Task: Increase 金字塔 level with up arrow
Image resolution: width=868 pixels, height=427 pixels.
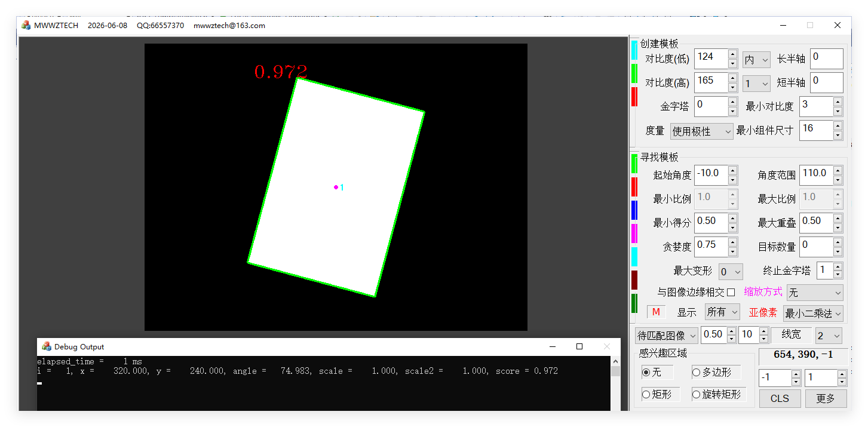Action: [733, 102]
